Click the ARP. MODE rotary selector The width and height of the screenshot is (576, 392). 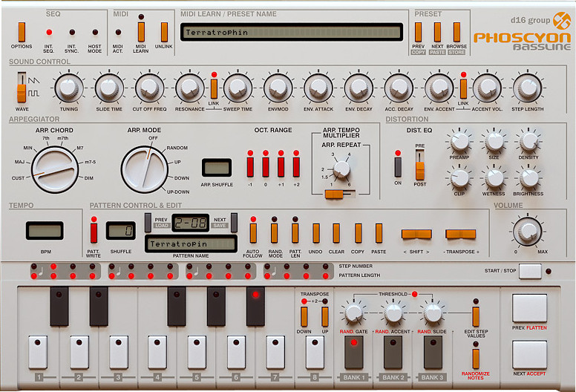[x=144, y=169]
